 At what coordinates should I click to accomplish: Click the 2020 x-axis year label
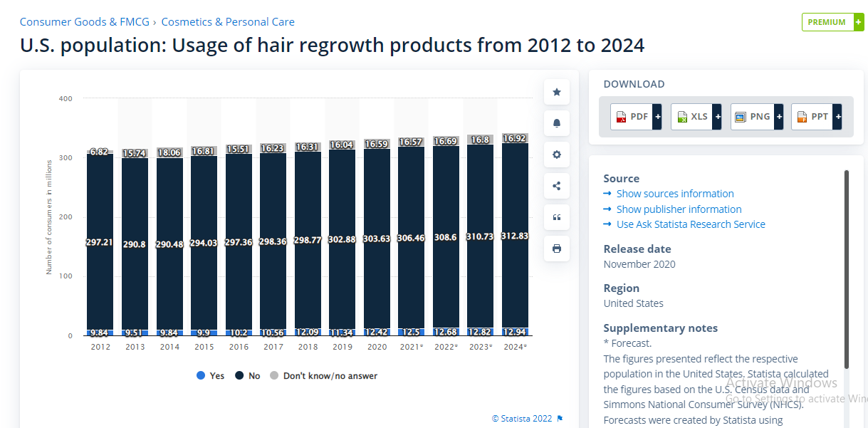click(x=377, y=347)
